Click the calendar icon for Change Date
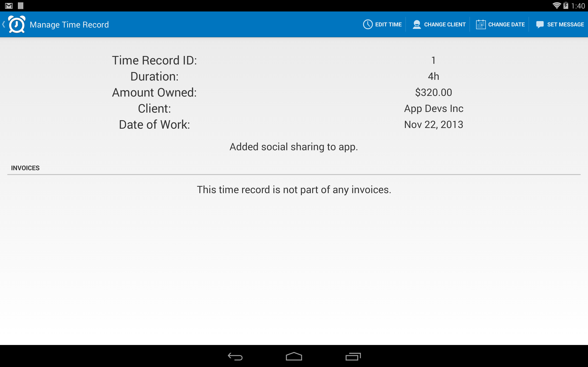The height and width of the screenshot is (367, 588). coord(481,24)
